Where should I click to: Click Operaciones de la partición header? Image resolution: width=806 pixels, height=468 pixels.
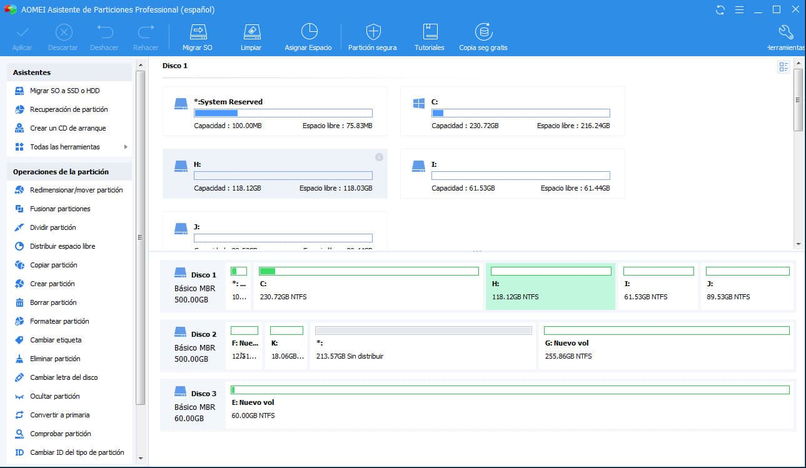coord(69,172)
